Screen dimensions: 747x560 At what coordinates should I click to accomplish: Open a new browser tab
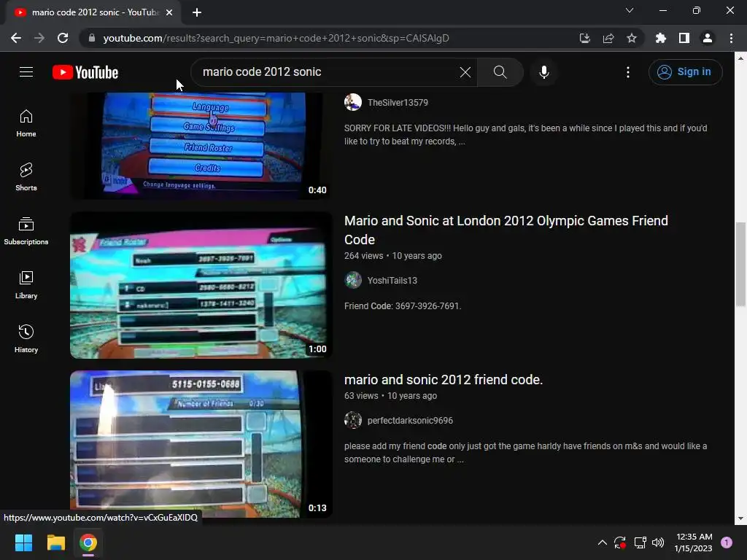197,12
